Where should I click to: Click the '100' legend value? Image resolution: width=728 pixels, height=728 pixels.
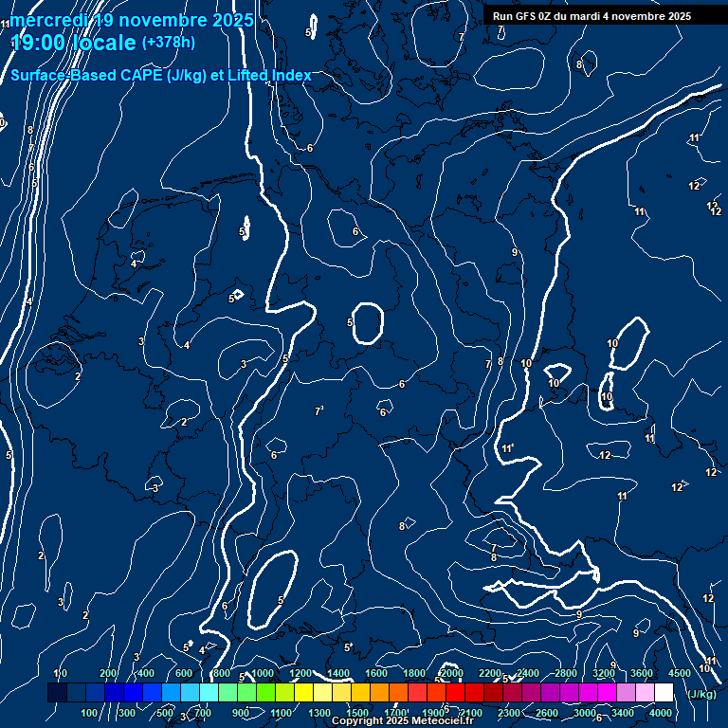pos(89,713)
